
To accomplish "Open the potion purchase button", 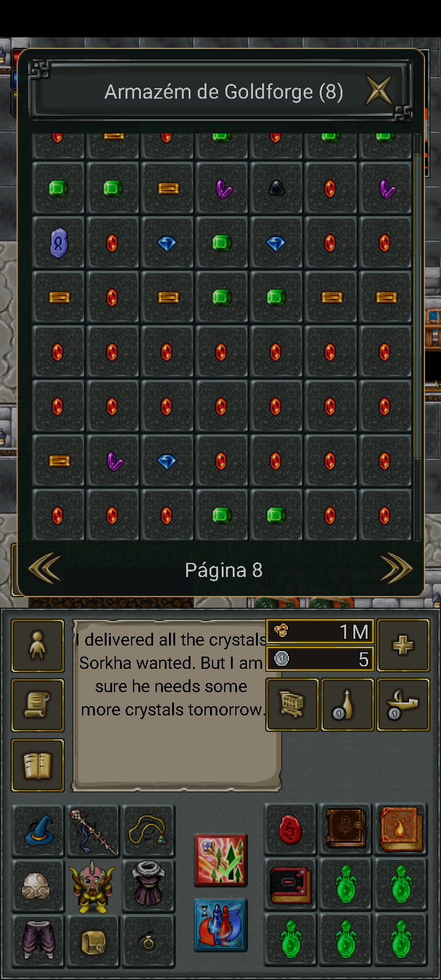I will point(347,704).
